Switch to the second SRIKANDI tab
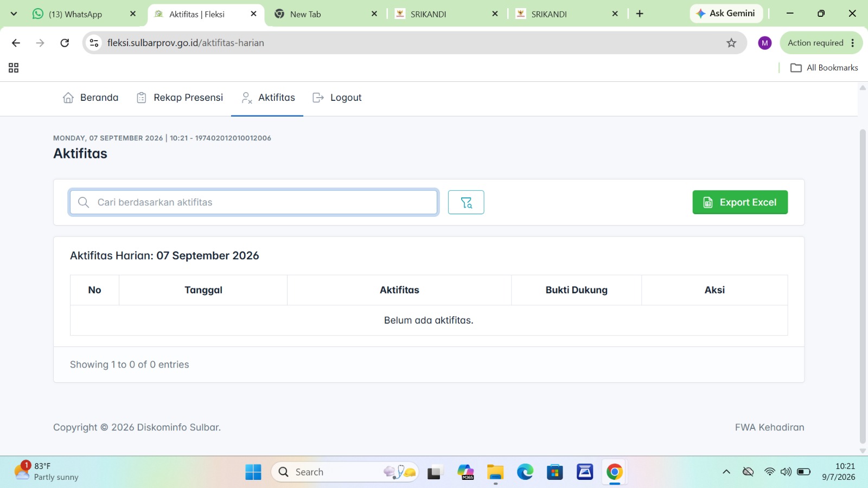This screenshot has height=488, width=868. click(567, 14)
